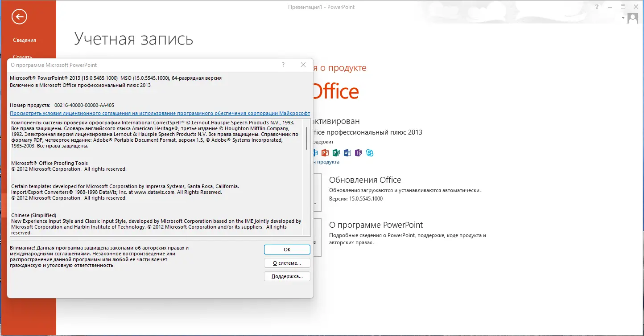Screen dimensions: 644x336
Task: Click the Publisher product icon
Action: point(336,153)
